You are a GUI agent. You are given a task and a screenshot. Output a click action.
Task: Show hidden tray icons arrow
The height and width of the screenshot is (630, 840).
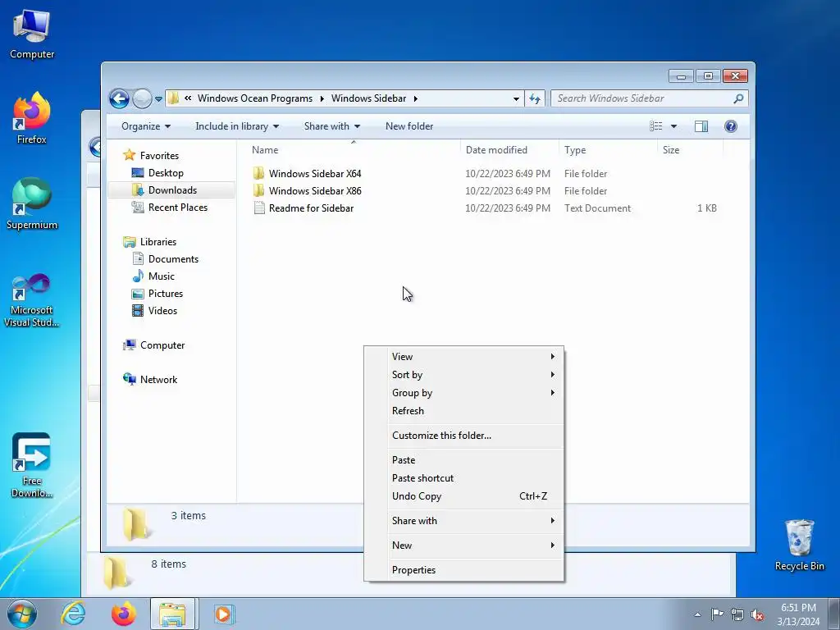[697, 614]
